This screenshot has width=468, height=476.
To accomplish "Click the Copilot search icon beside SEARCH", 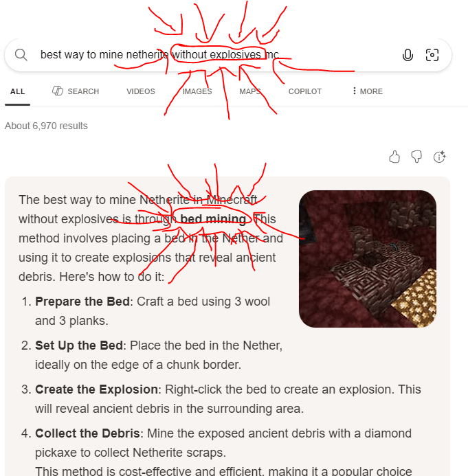I will 58,91.
